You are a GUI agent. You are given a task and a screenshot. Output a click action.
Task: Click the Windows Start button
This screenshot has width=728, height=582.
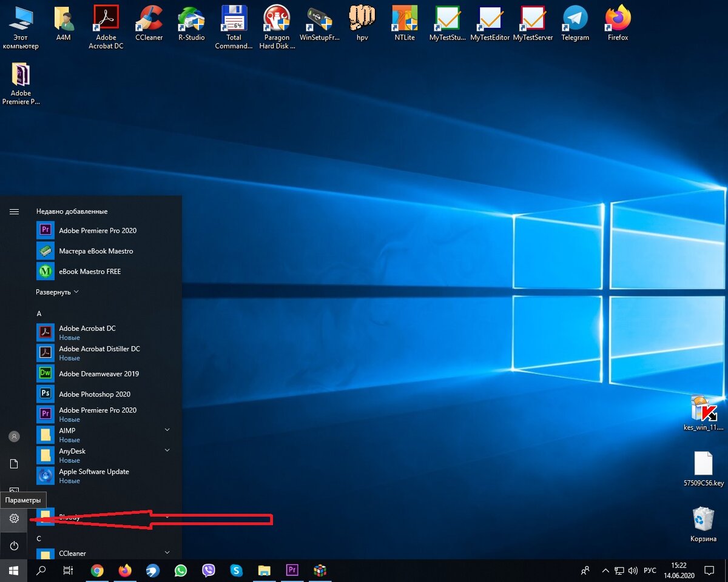(14, 570)
